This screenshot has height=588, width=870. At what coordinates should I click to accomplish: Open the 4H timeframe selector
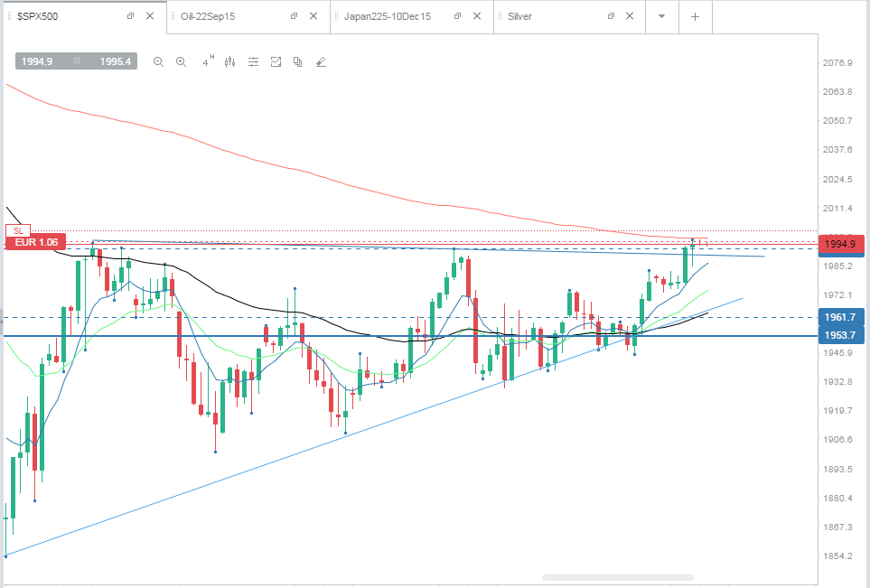(x=208, y=61)
